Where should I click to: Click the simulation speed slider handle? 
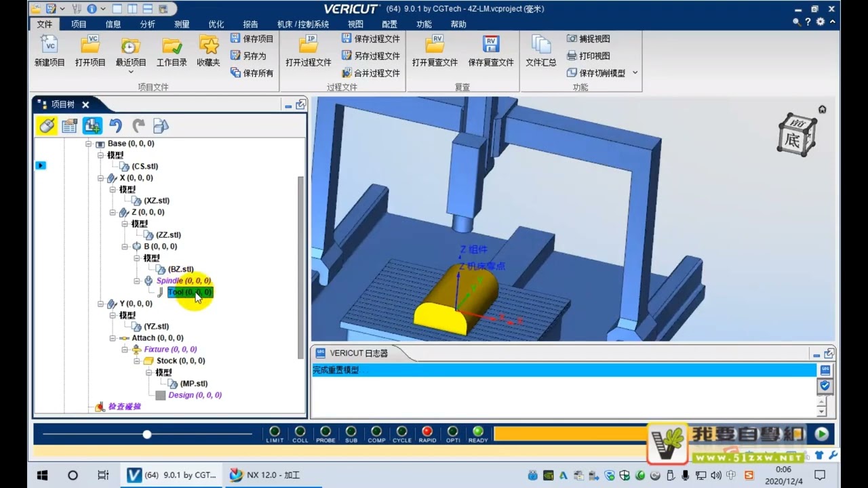[146, 434]
